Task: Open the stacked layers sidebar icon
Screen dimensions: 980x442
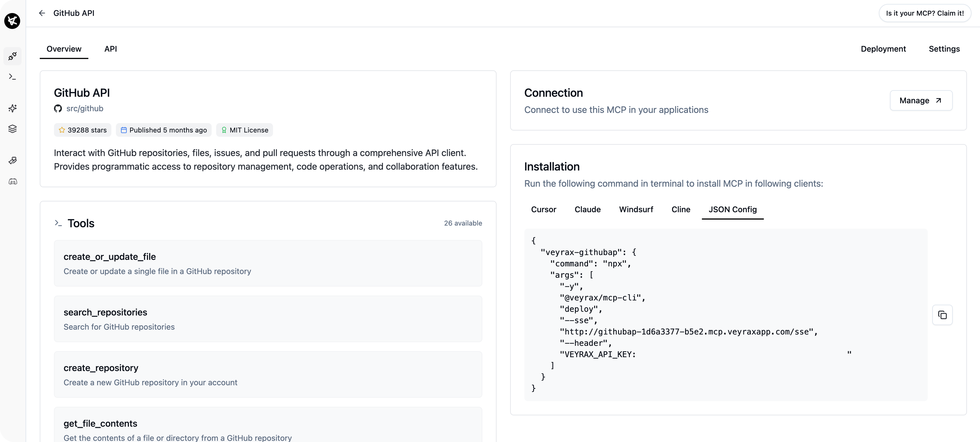Action: [x=12, y=129]
